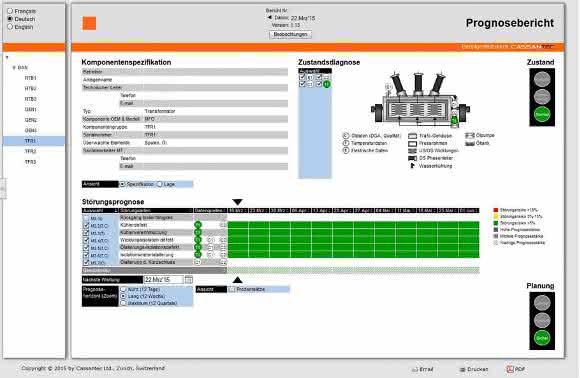The image size is (580, 378).
Task: Select RTB1 in the component tree
Action: tap(31, 78)
